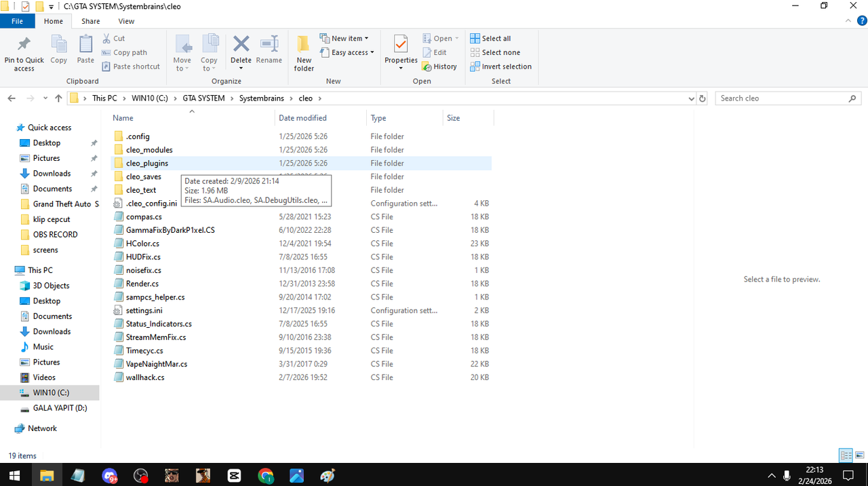Image resolution: width=868 pixels, height=486 pixels.
Task: Choose Copy path in Clipboard group
Action: 124,52
